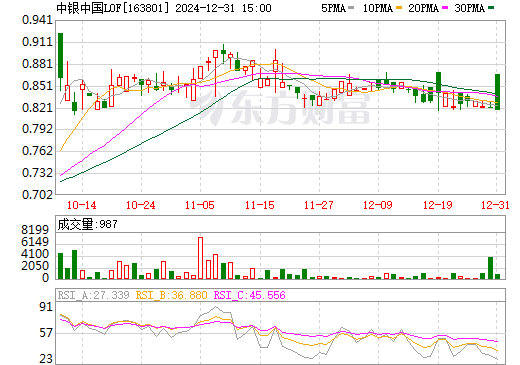Click the first tall green candlestick
Image resolution: width=520 pixels, height=365 pixels.
60,55
